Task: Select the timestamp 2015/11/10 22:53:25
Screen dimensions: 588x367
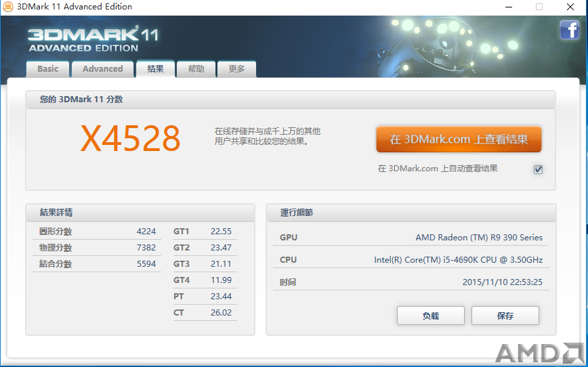Action: (503, 282)
